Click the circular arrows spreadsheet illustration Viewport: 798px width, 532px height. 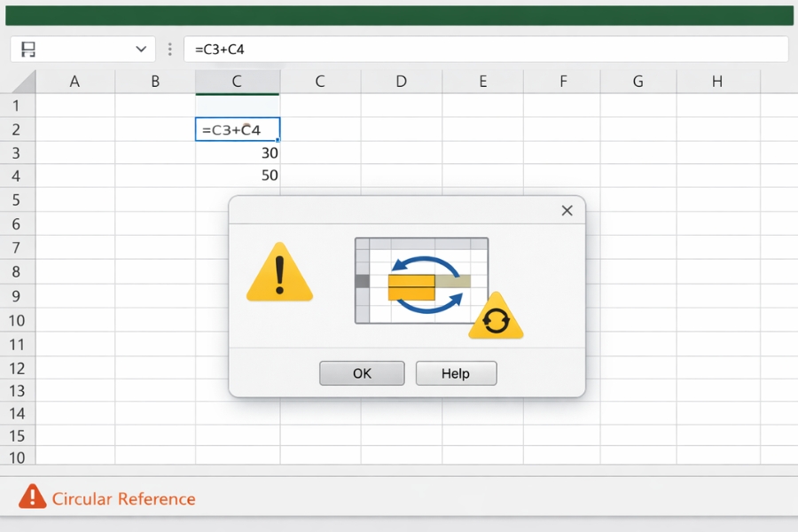pyautogui.click(x=422, y=278)
